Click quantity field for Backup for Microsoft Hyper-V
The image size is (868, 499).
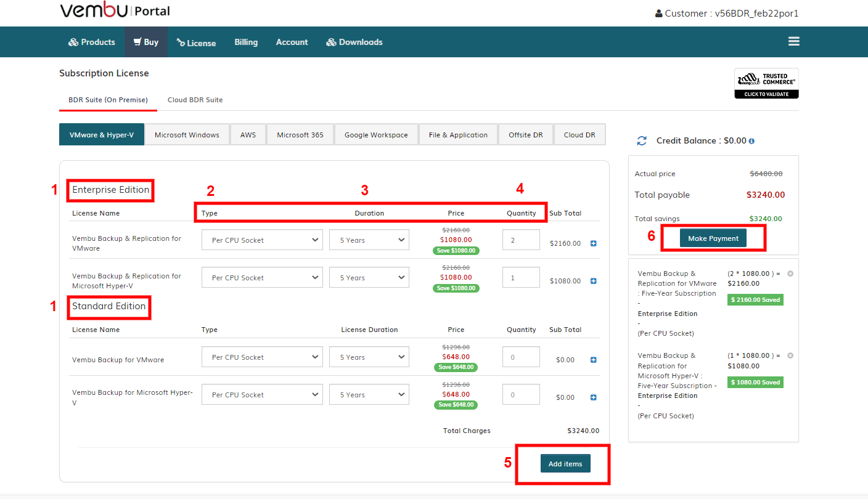(521, 395)
